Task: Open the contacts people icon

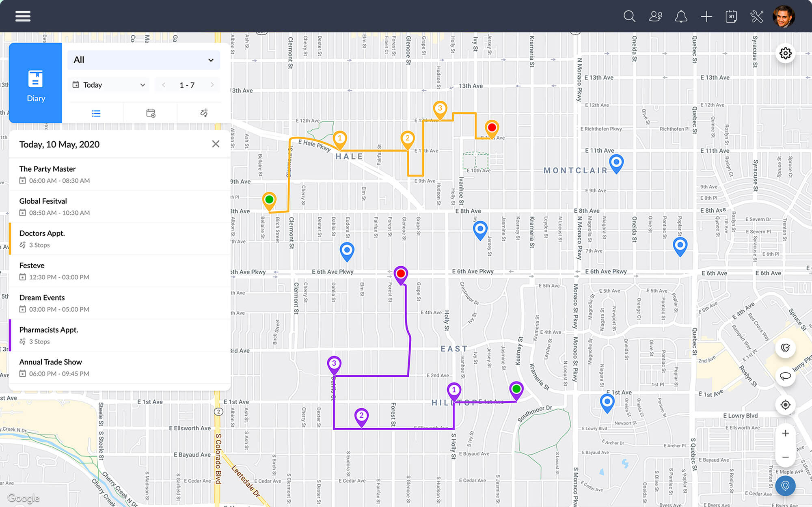Action: (655, 16)
